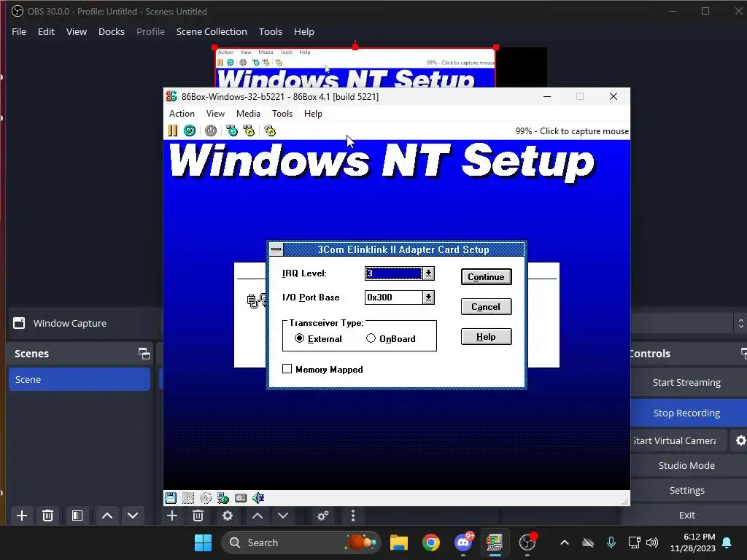
Task: Expand the IRQ Level dropdown arrow
Action: [x=428, y=273]
